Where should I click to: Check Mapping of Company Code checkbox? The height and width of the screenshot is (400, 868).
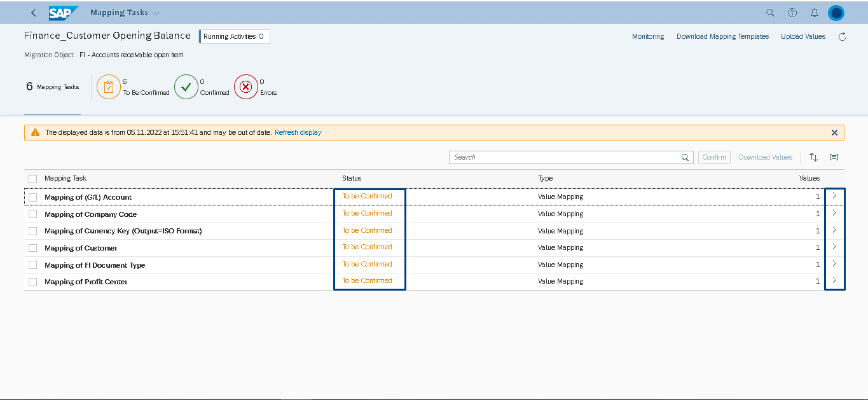[33, 214]
